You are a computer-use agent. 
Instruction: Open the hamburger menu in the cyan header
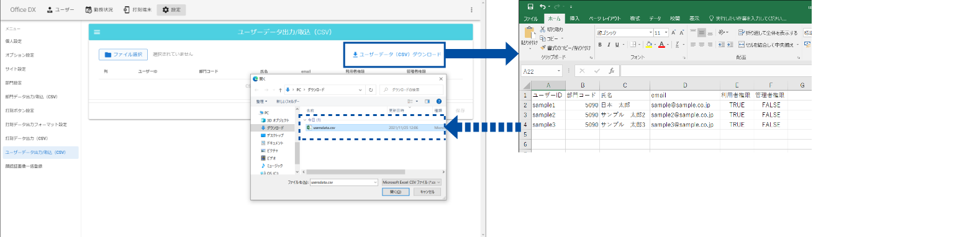97,32
